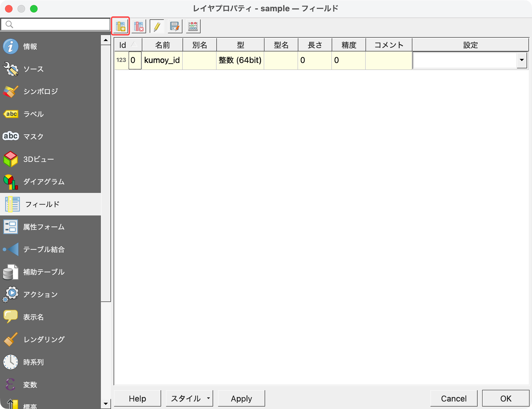This screenshot has height=409, width=532.
Task: Click the Save Edits toolbar icon
Action: click(175, 26)
